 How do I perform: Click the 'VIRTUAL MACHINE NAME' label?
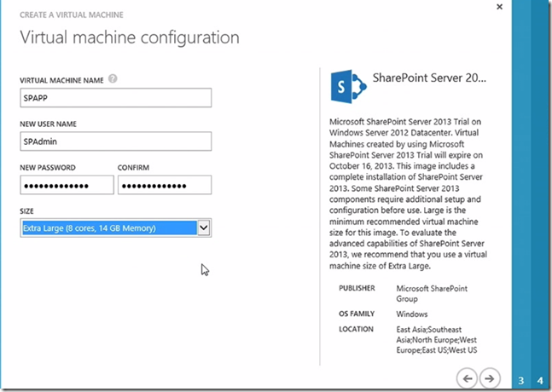coord(61,80)
